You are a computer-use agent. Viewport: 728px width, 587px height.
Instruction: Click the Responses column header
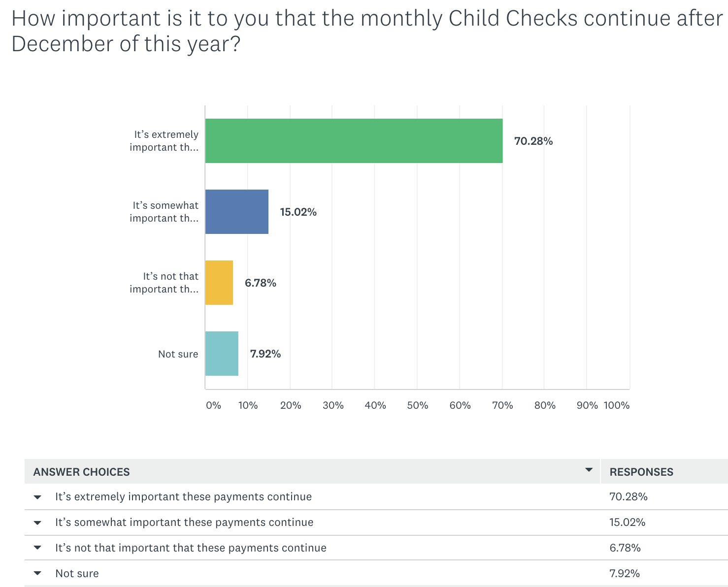(x=641, y=472)
